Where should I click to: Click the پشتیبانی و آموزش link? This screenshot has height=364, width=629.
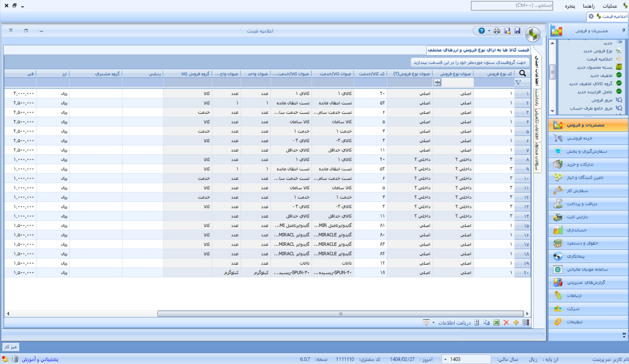(x=40, y=359)
